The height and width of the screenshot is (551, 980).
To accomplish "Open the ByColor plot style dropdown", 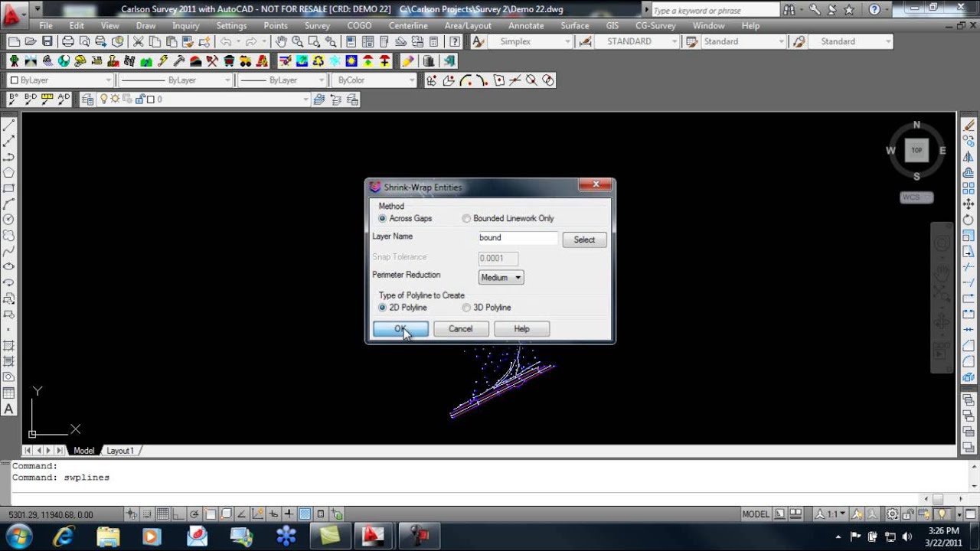I will pyautogui.click(x=374, y=80).
